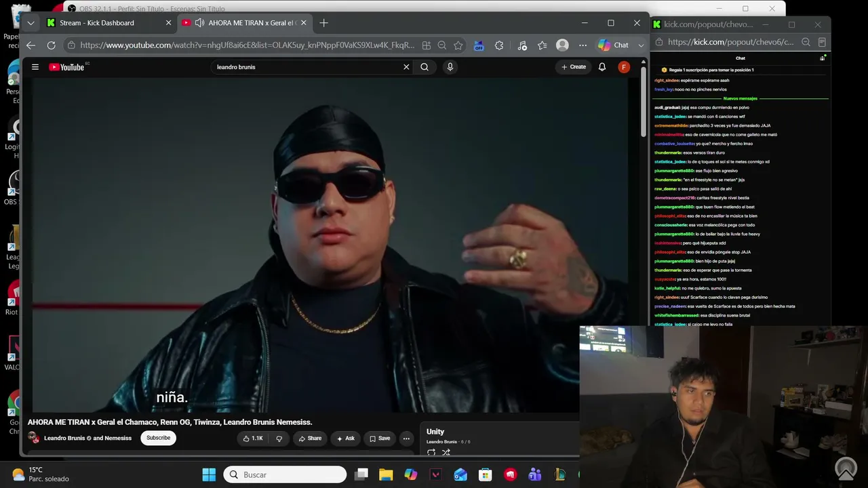The width and height of the screenshot is (868, 488).
Task: Run the YouTube search with magnifier button
Action: point(425,67)
